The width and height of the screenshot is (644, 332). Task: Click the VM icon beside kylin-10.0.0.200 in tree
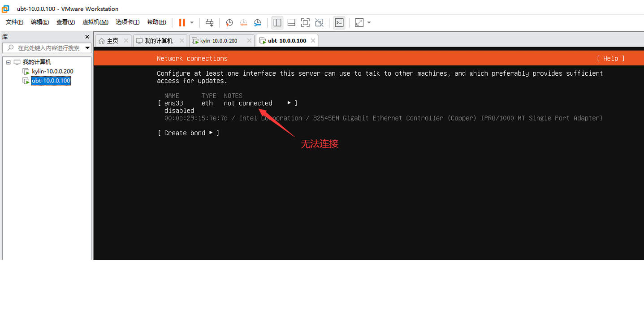[x=26, y=72]
